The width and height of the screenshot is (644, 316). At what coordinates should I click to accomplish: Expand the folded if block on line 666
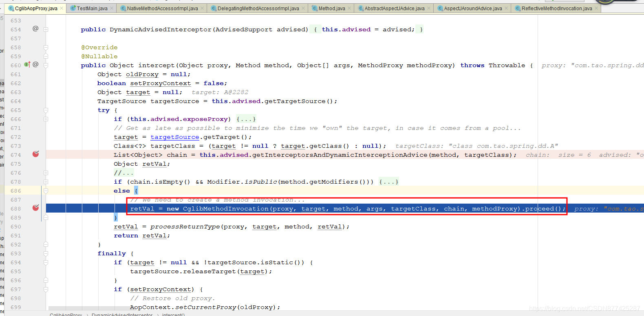coord(46,119)
